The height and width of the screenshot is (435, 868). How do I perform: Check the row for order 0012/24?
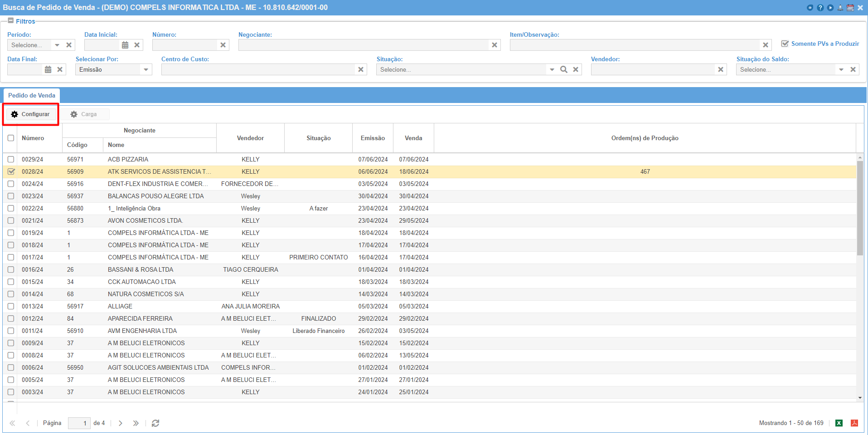(11, 318)
